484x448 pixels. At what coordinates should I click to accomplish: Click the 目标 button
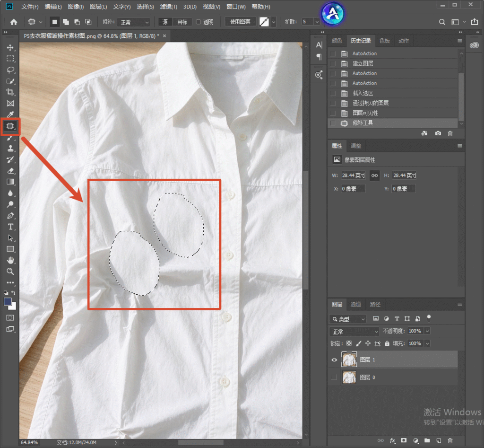[x=182, y=22]
